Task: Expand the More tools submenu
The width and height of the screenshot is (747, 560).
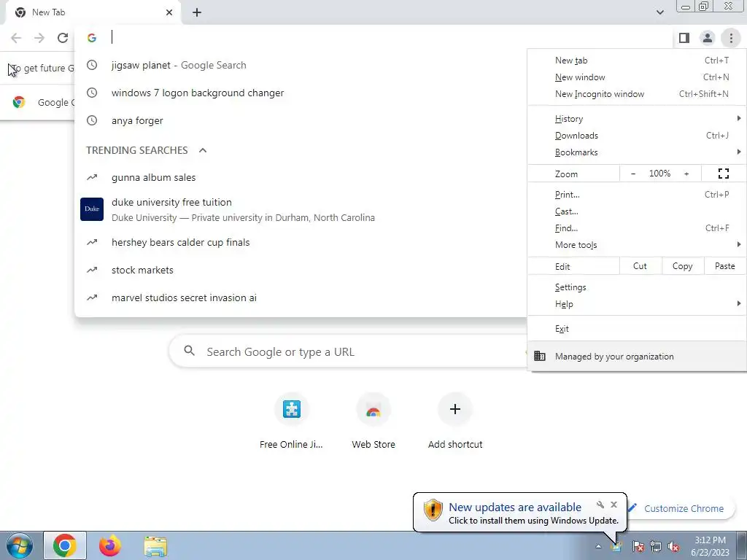Action: 637,245
